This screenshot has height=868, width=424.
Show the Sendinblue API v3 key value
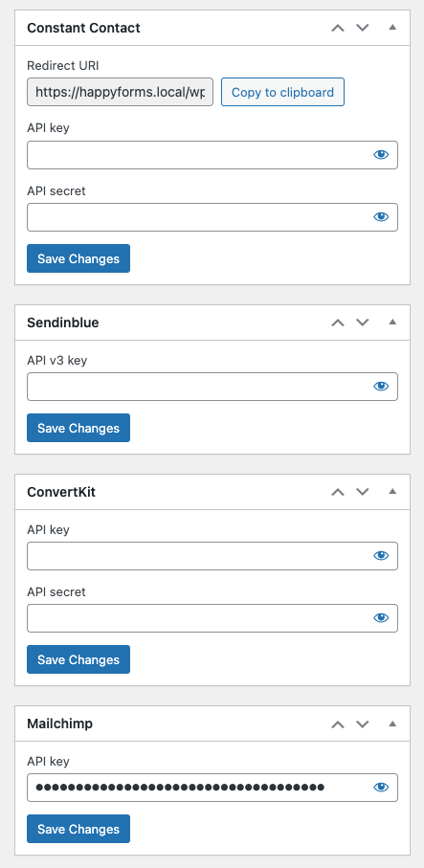[x=381, y=387]
